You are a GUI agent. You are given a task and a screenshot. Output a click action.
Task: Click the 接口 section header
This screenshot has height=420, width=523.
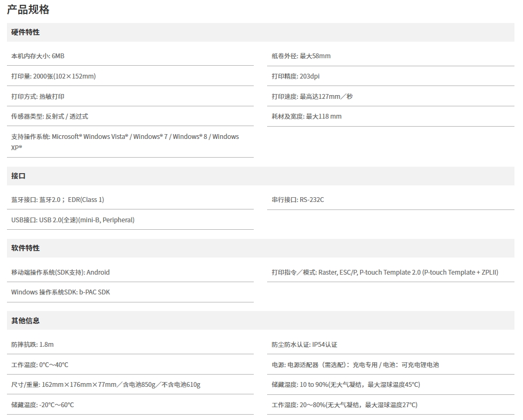pos(19,176)
